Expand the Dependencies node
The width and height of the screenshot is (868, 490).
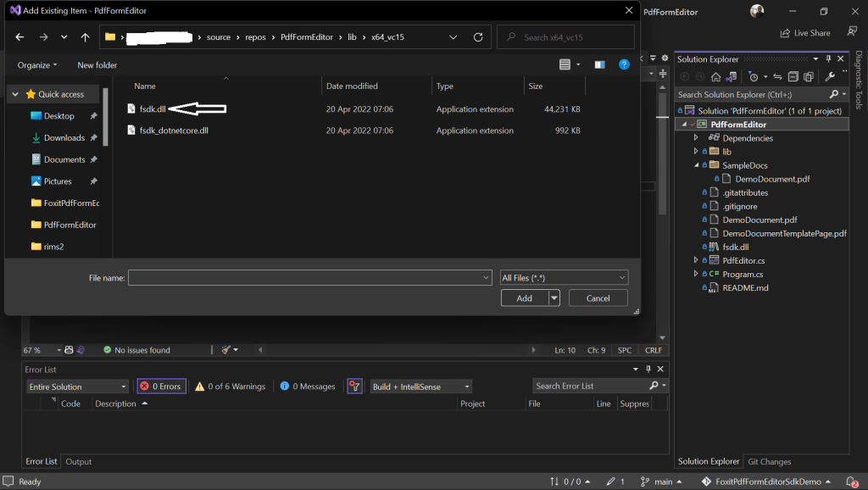pyautogui.click(x=696, y=137)
